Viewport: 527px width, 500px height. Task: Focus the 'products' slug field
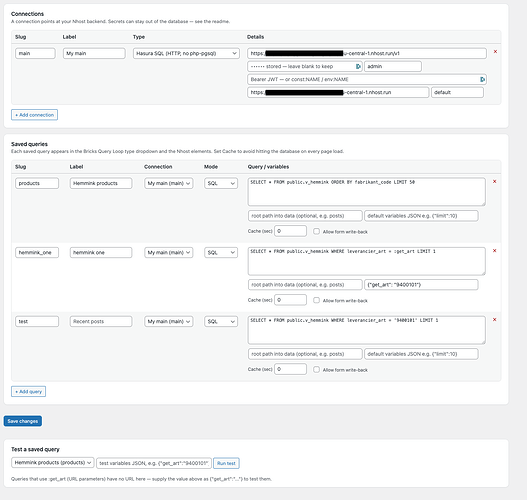tap(37, 183)
